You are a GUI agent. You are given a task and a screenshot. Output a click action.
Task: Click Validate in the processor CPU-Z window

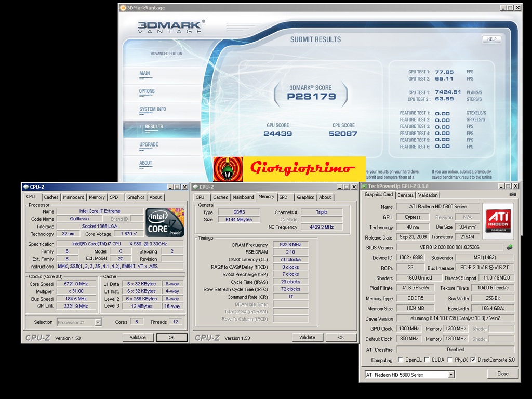coord(138,337)
